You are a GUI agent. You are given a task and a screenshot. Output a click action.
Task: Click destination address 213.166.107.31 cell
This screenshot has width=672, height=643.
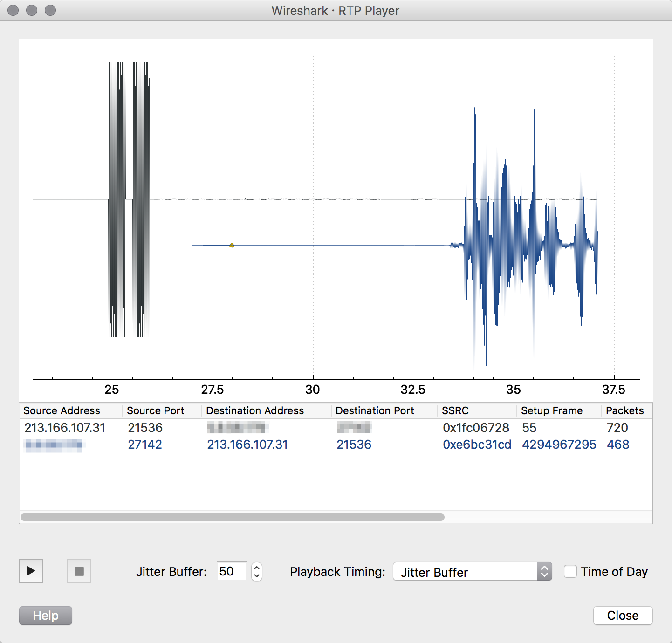(247, 445)
